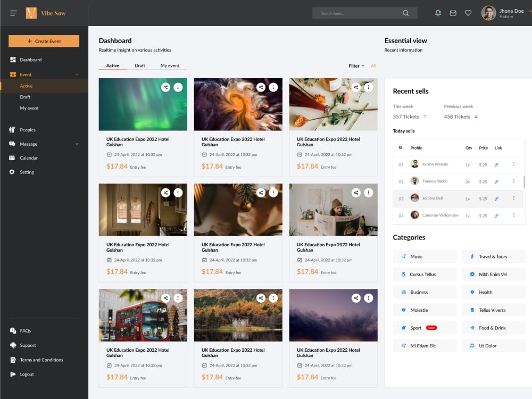Open Terms and Conditions link
The image size is (532, 399).
click(37, 360)
